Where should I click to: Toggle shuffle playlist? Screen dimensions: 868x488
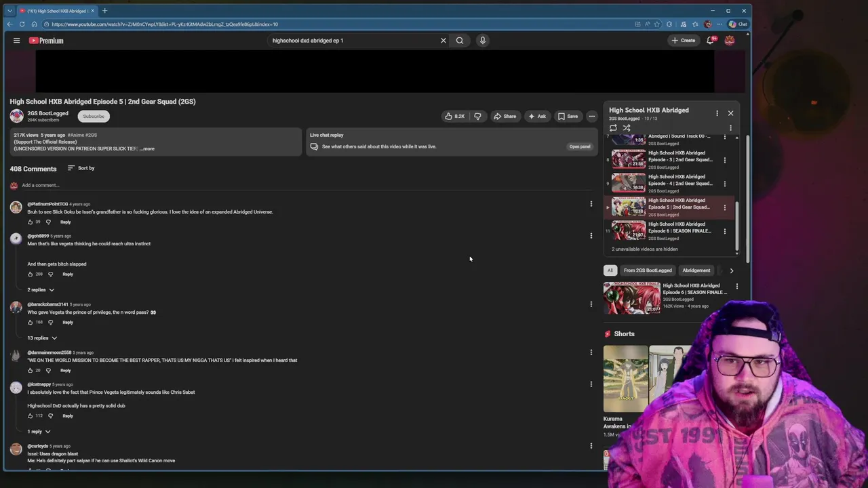627,128
